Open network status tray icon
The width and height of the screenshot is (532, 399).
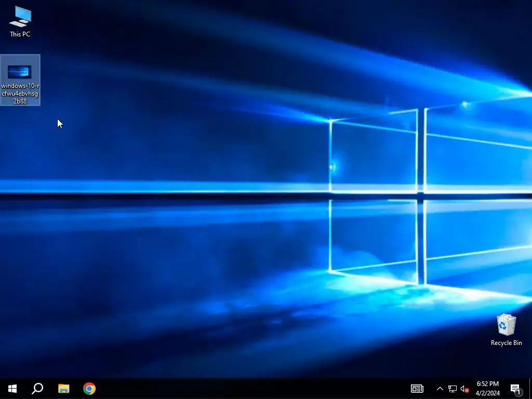click(x=453, y=389)
